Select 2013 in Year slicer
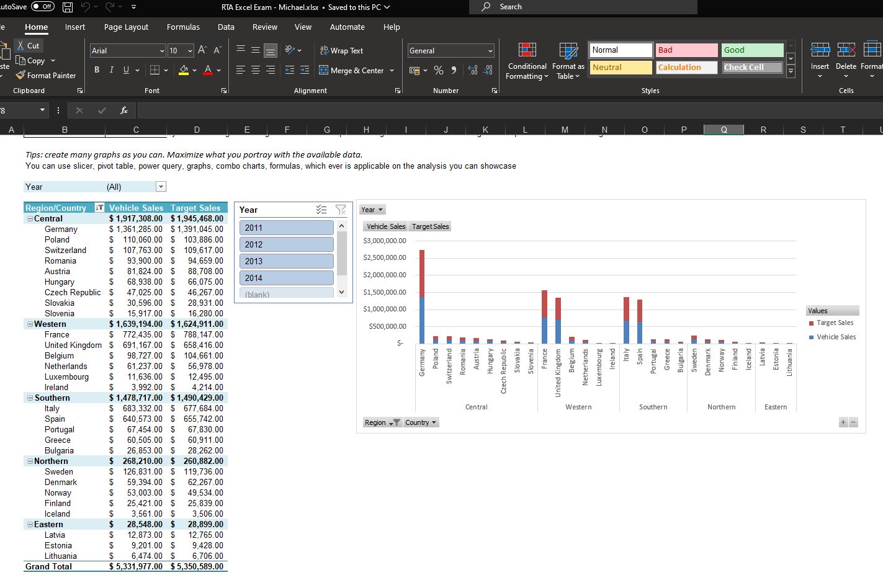The width and height of the screenshot is (883, 588). point(287,261)
